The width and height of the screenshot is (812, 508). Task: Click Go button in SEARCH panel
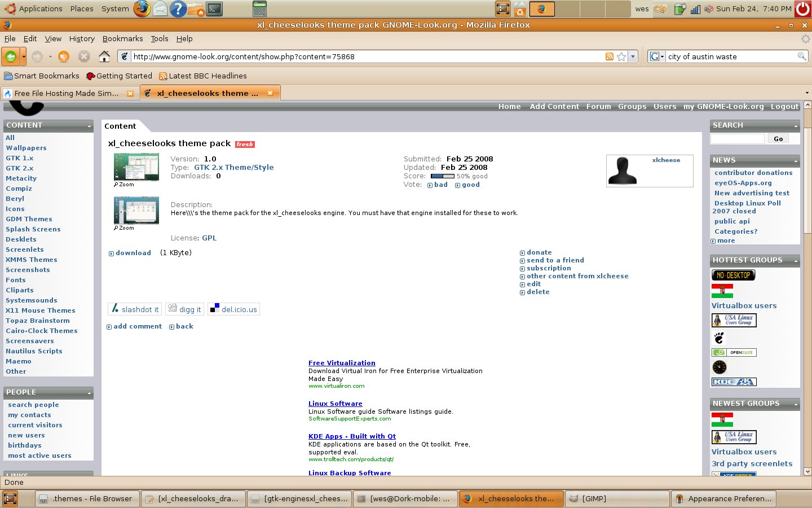tap(778, 138)
